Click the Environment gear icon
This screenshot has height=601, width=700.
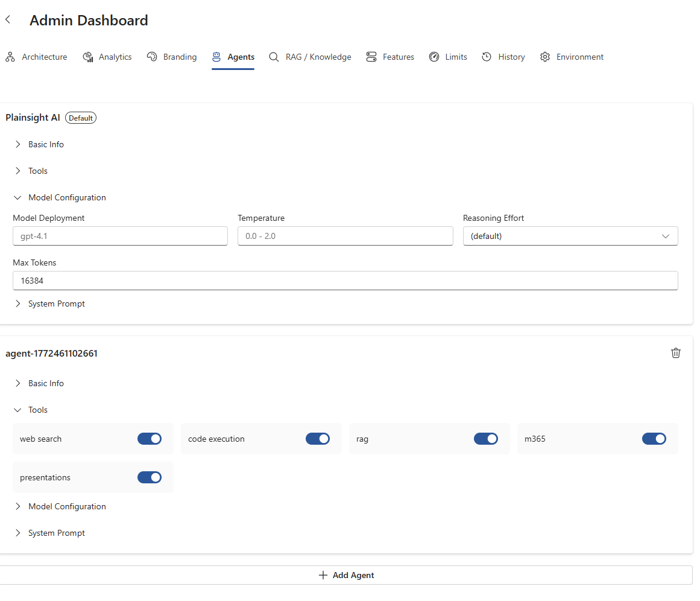point(545,56)
